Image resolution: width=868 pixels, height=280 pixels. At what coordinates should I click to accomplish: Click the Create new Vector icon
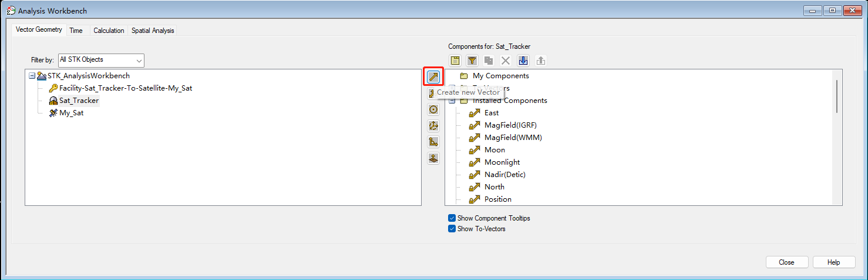pyautogui.click(x=433, y=77)
